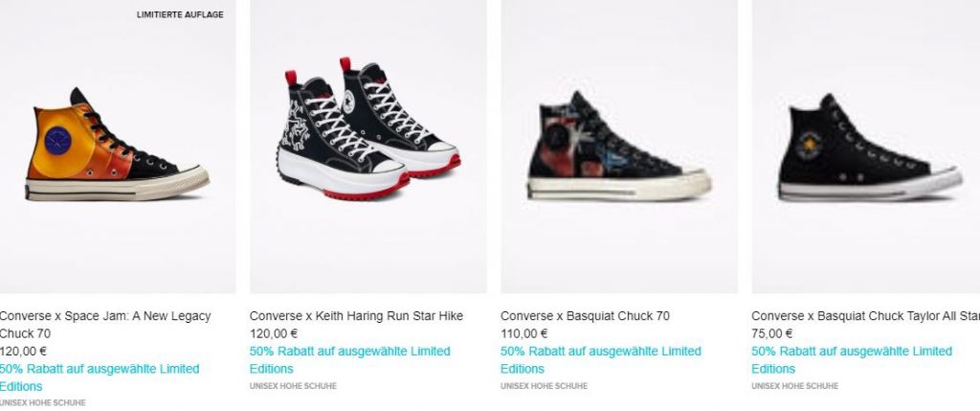Open the orange Space Jam Chuck 70 image
The image size is (980, 411).
(x=118, y=147)
